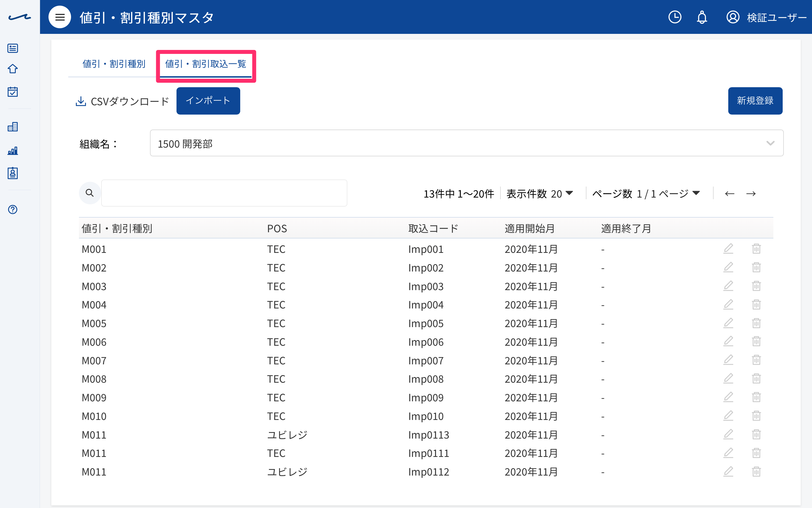
Task: Click the 値引・割引種別 column header
Action: (x=117, y=229)
